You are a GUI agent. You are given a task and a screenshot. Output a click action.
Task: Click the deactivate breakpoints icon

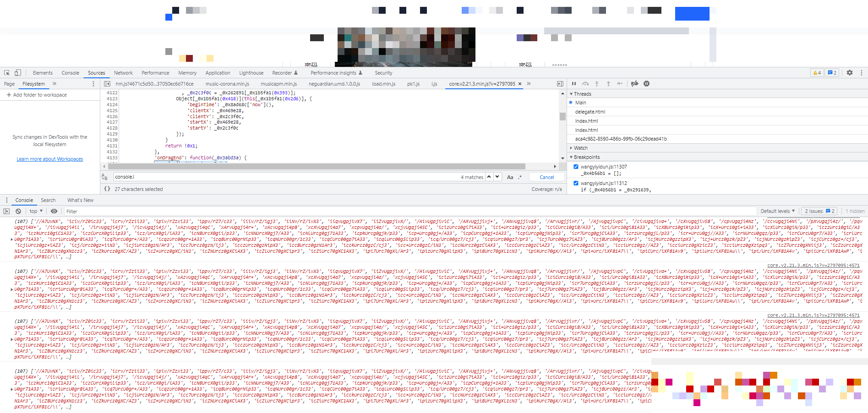click(x=634, y=84)
